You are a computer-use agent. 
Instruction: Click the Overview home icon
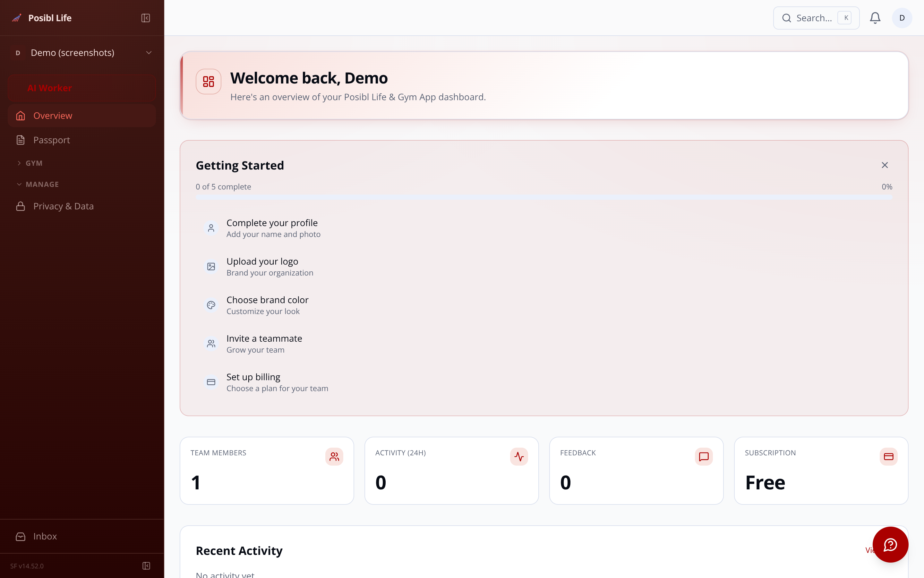[x=21, y=116]
